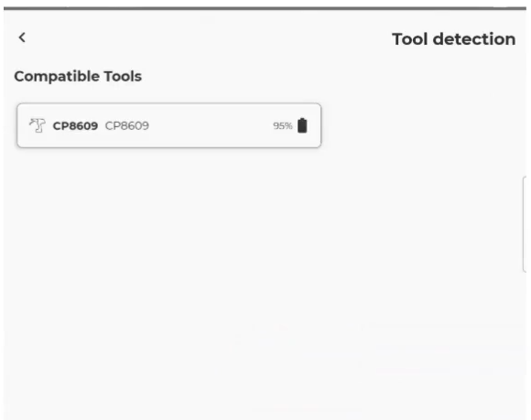Image resolution: width=531 pixels, height=420 pixels.
Task: Click the dark bar at the top
Action: 265,8
